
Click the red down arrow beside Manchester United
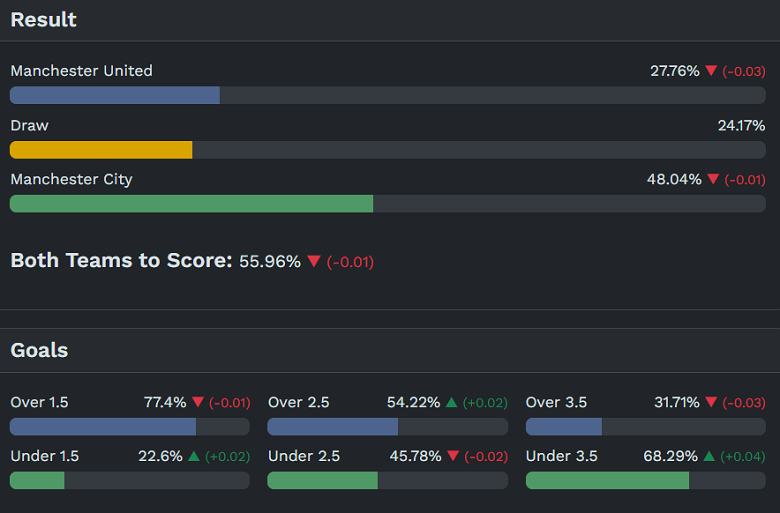tap(711, 71)
